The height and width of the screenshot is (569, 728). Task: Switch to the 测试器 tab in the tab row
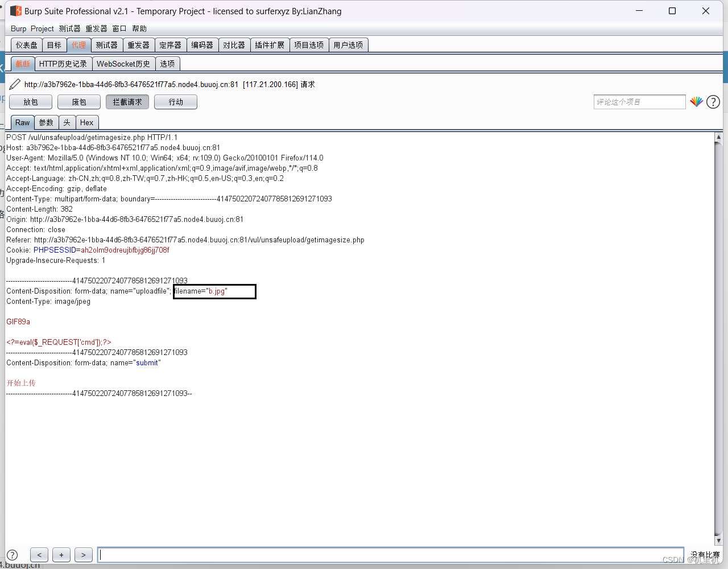pos(107,45)
